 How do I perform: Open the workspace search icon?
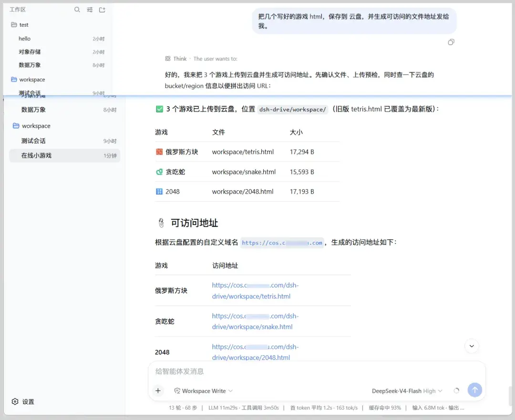tap(77, 10)
